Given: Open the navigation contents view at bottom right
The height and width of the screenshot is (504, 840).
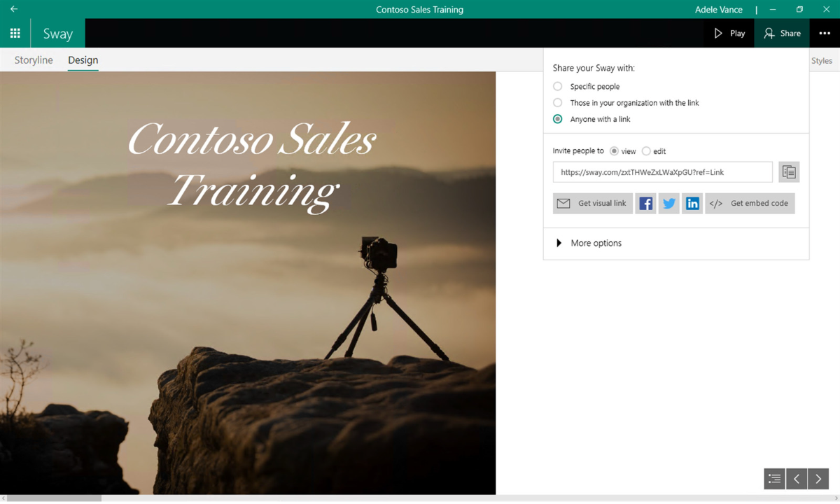Looking at the screenshot, I should tap(774, 479).
